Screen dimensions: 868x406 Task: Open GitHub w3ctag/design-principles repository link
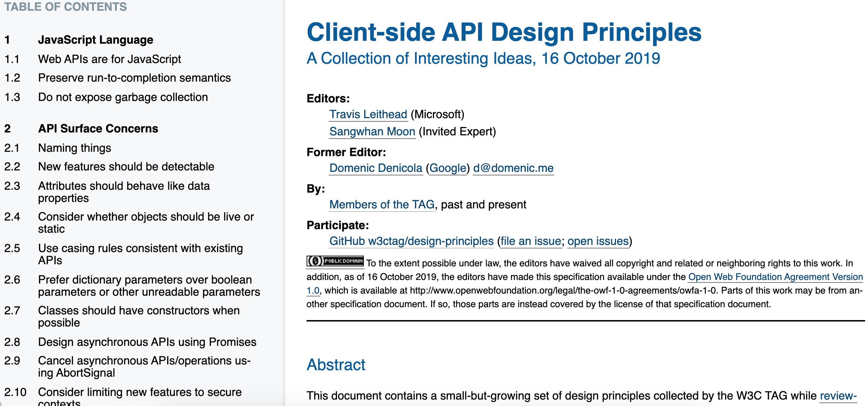[411, 241]
